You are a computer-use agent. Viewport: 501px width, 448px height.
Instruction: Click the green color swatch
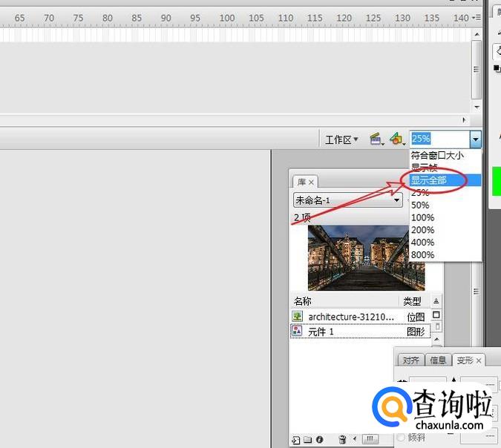click(497, 182)
